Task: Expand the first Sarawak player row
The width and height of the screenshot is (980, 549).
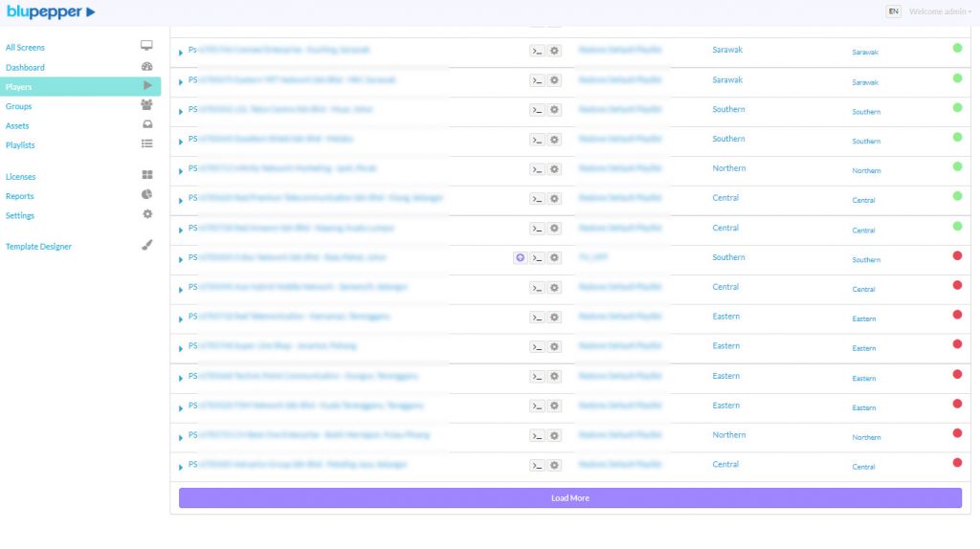Action: pos(181,52)
